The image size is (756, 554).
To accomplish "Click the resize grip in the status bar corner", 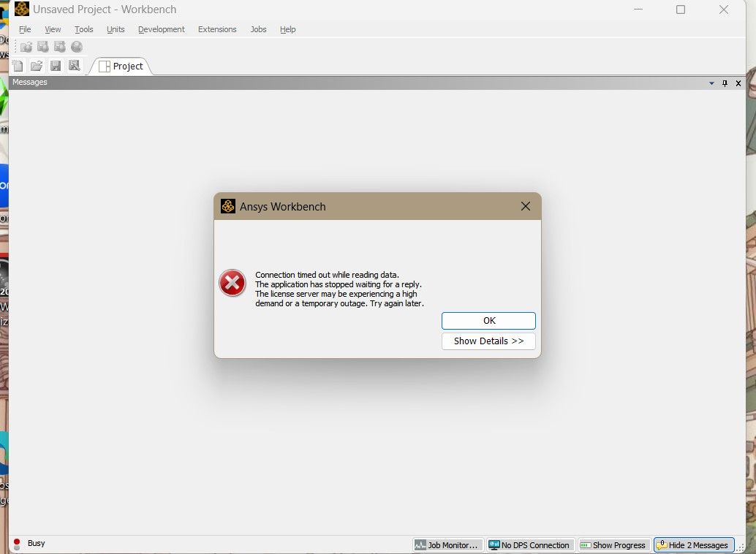I will (740, 547).
